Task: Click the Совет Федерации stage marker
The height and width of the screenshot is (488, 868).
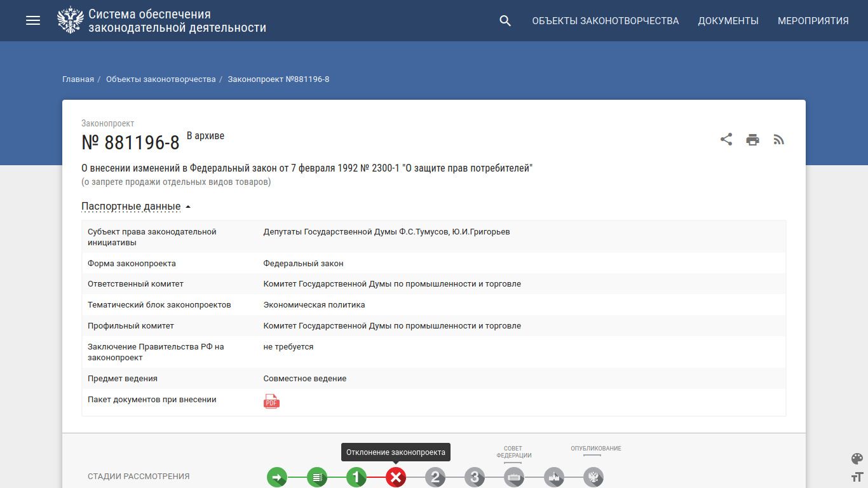Action: [514, 477]
